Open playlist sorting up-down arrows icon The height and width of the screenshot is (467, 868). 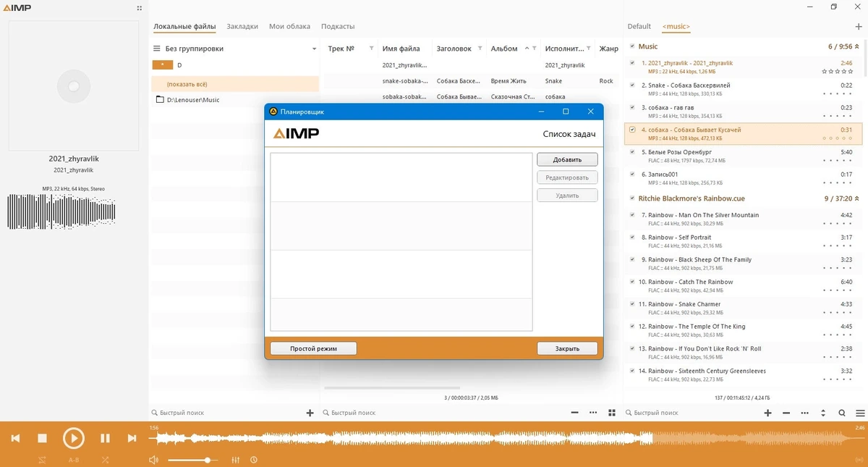pyautogui.click(x=823, y=413)
